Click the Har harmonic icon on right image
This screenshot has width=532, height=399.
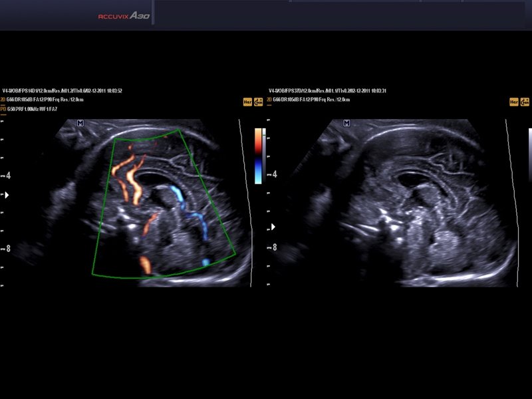513,102
